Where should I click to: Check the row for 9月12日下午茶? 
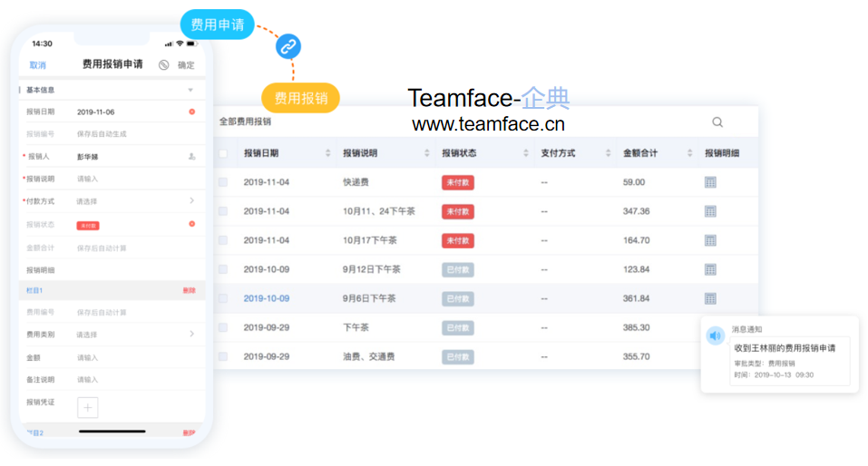click(223, 269)
